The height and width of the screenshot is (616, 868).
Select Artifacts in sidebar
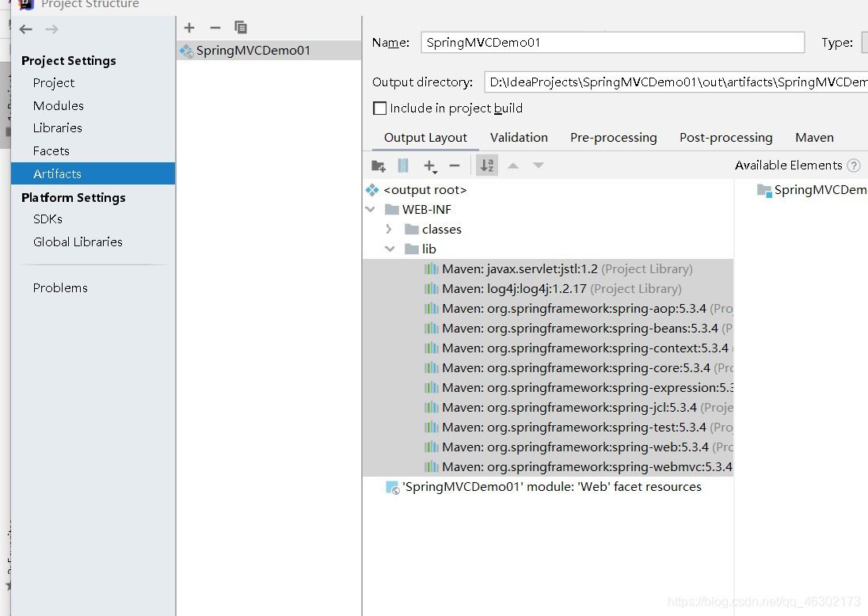point(93,173)
